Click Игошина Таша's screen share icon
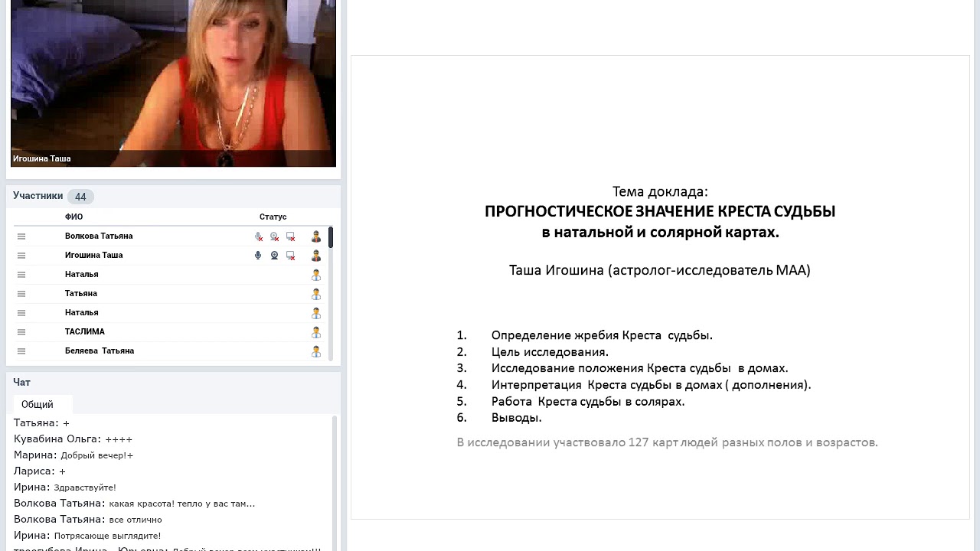980x551 pixels. point(290,256)
